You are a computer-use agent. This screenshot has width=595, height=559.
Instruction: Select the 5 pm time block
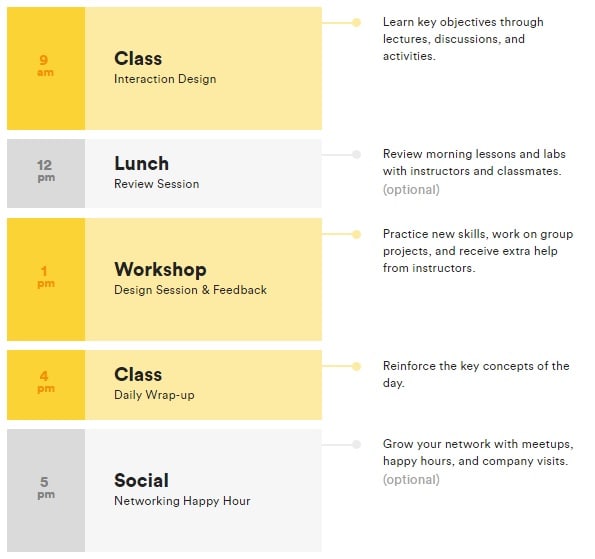click(x=46, y=490)
